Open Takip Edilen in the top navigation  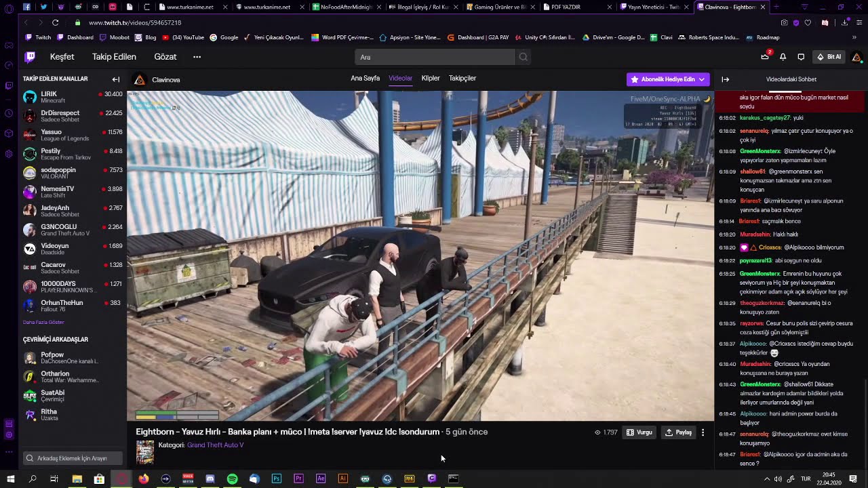click(114, 57)
